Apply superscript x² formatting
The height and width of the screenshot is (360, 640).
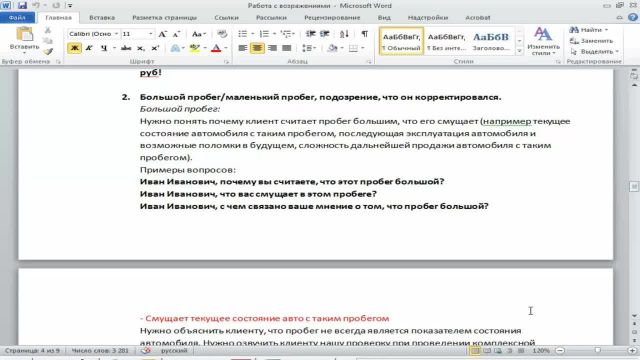[155, 48]
